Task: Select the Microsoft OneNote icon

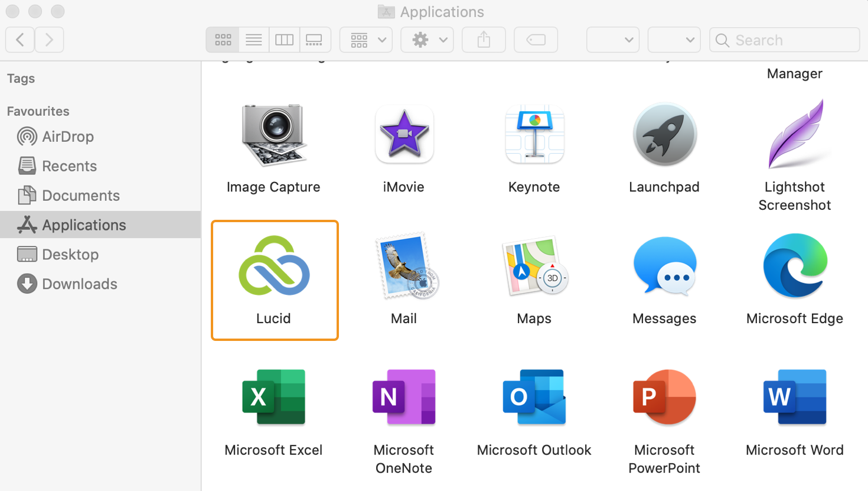Action: pyautogui.click(x=404, y=397)
